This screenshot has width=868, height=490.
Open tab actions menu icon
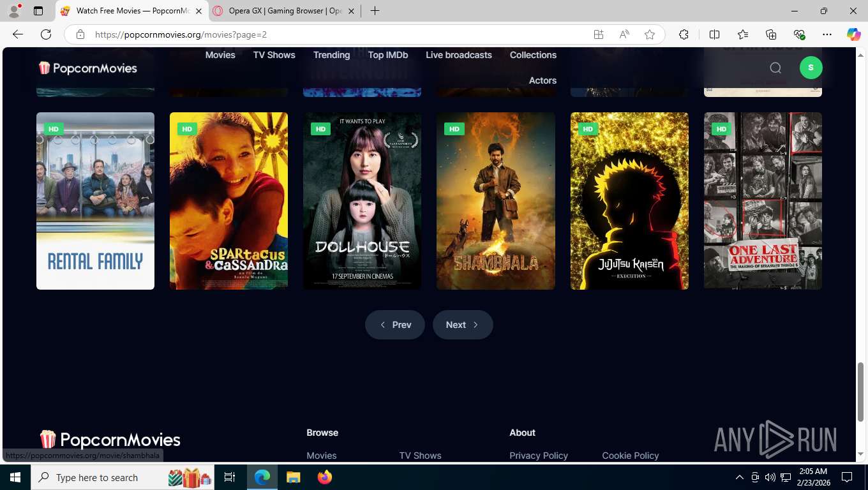(x=38, y=11)
